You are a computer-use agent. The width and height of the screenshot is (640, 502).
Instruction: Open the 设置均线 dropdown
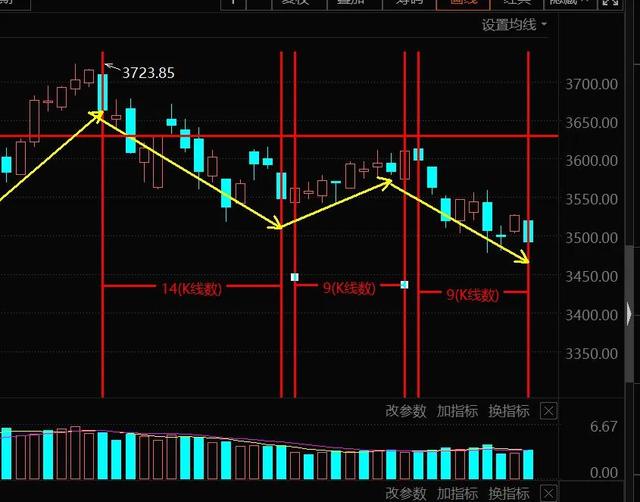514,25
